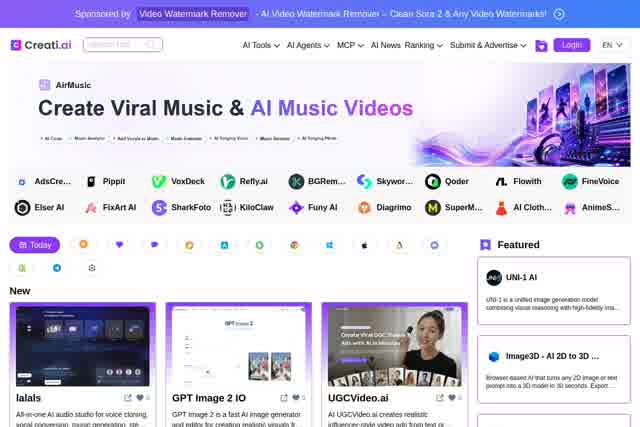Expand the AI Tools dropdown
The height and width of the screenshot is (427, 640).
pyautogui.click(x=261, y=45)
